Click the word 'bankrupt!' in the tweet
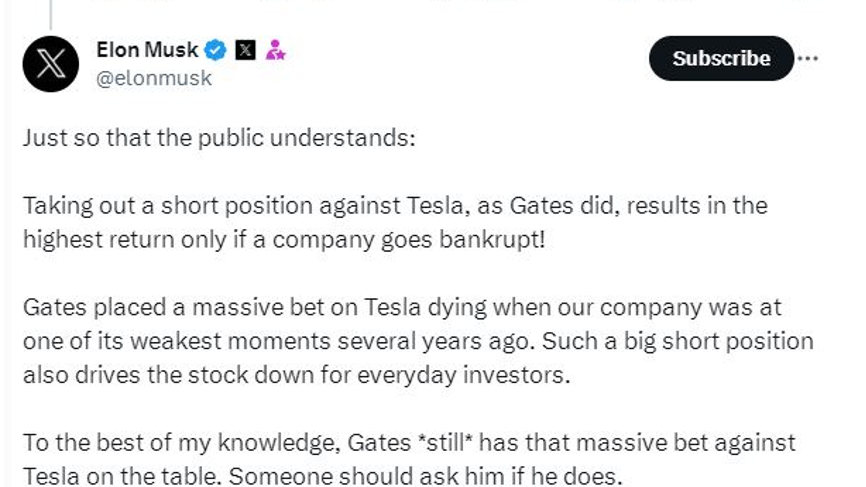 pyautogui.click(x=492, y=240)
